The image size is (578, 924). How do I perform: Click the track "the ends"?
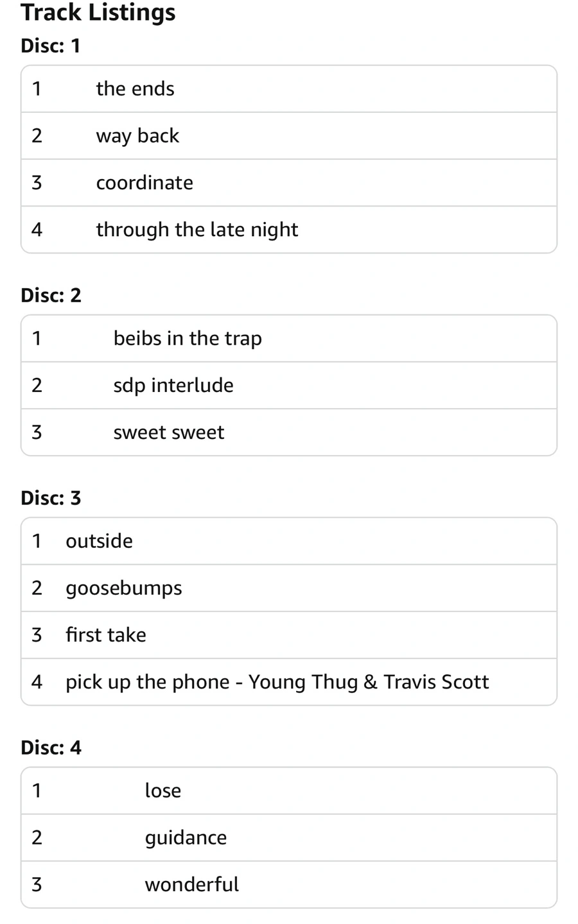point(135,89)
